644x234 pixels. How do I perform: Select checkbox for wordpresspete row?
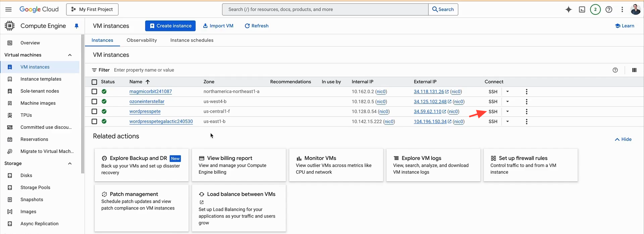[x=94, y=111]
